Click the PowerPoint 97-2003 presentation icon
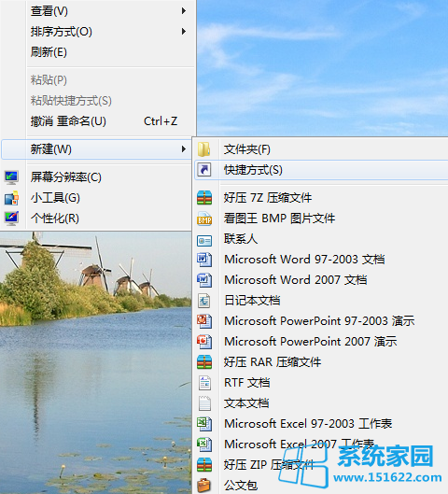 tap(204, 321)
